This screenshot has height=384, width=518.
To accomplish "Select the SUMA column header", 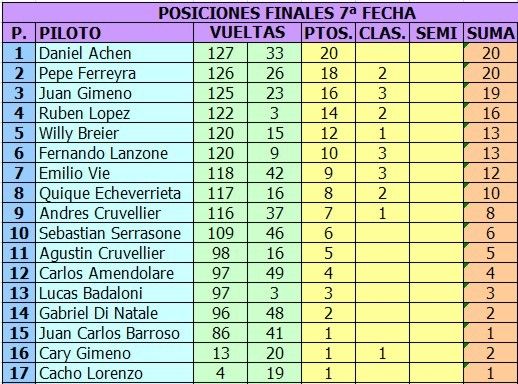I will pyautogui.click(x=490, y=33).
